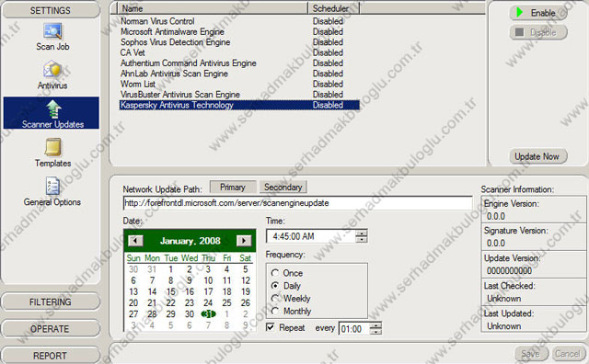This screenshot has height=364, width=589.
Task: Expand the SETTINGS section
Action: (x=51, y=10)
